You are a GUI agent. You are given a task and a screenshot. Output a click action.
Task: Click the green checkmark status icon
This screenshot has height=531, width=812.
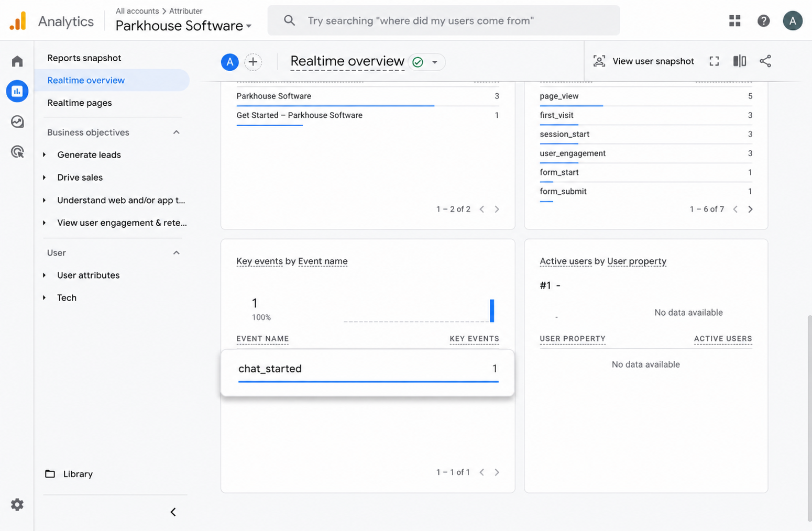point(418,62)
